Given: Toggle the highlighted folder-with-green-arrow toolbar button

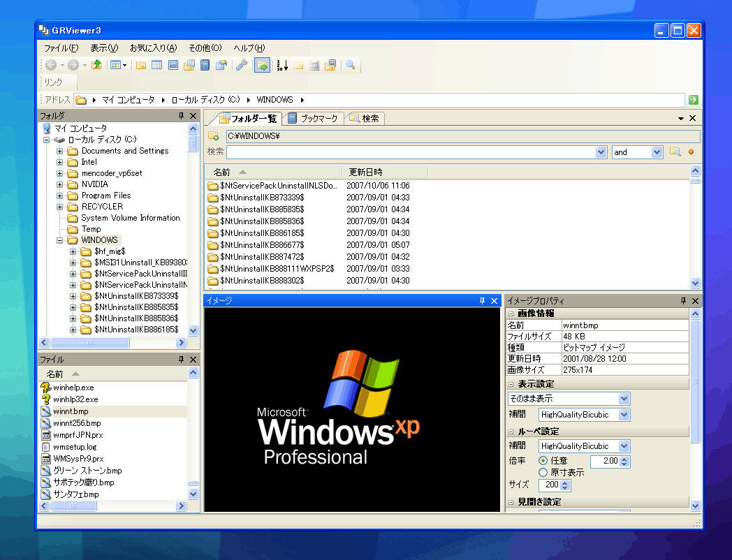Looking at the screenshot, I should 263,66.
